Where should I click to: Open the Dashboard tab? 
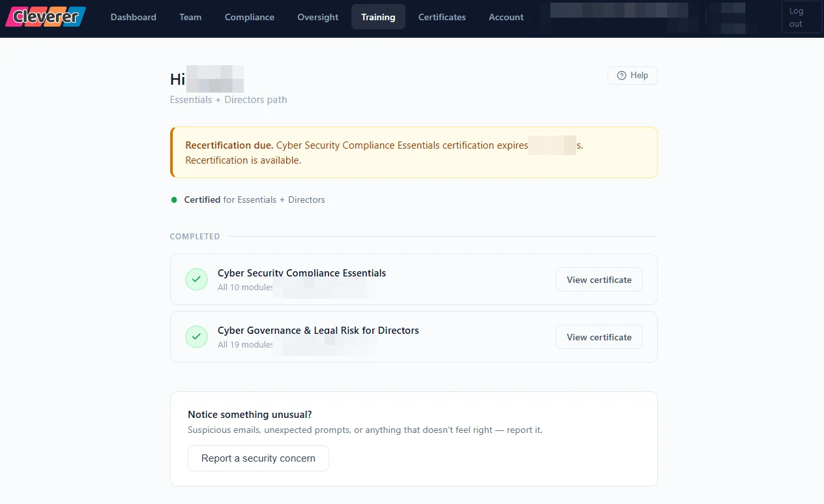[134, 17]
